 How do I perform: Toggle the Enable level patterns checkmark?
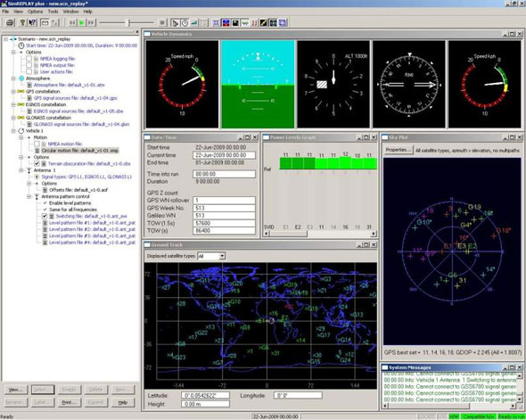click(x=45, y=203)
